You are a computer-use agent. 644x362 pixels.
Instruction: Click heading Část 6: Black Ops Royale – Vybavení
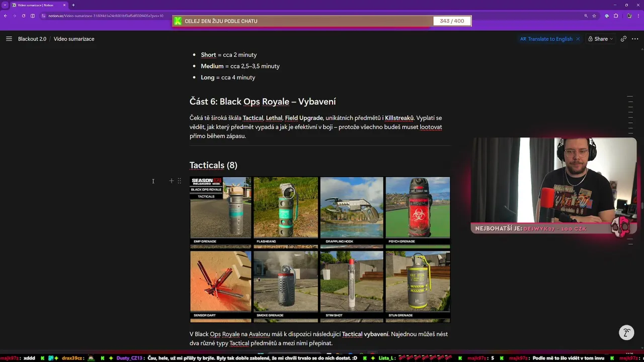(x=263, y=102)
